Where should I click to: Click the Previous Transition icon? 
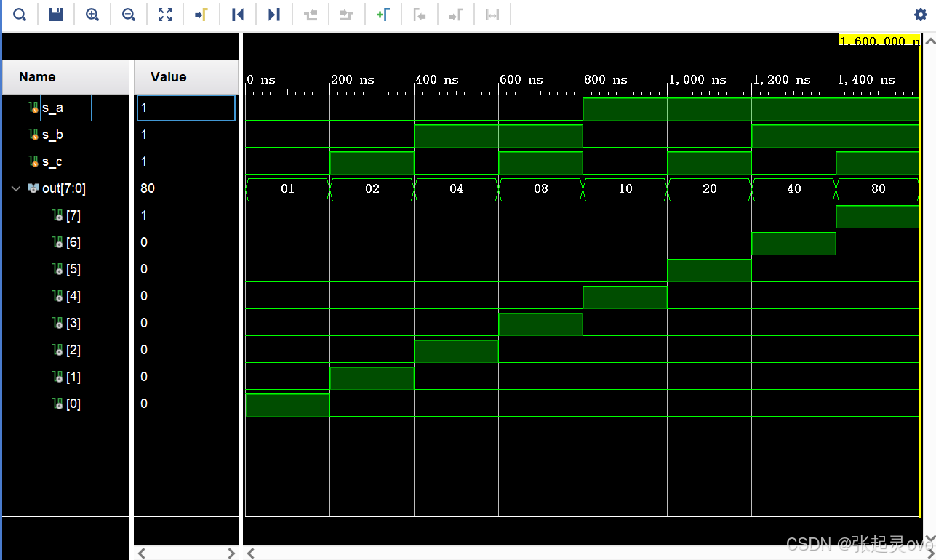(x=311, y=15)
